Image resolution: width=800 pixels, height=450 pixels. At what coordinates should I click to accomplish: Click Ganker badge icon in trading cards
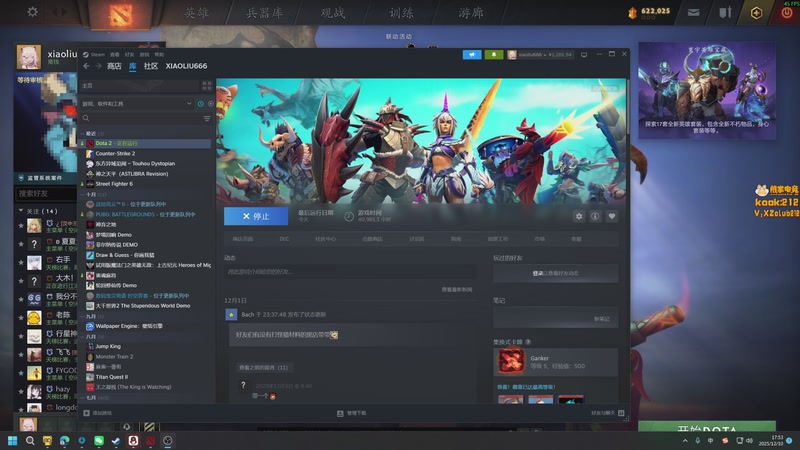(x=511, y=361)
